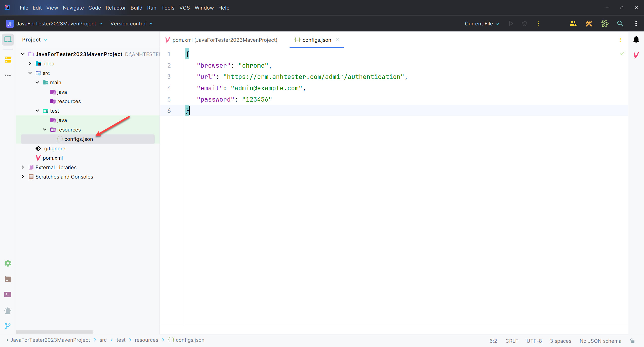644x347 pixels.
Task: Open the Structure tool window icon
Action: (x=8, y=60)
